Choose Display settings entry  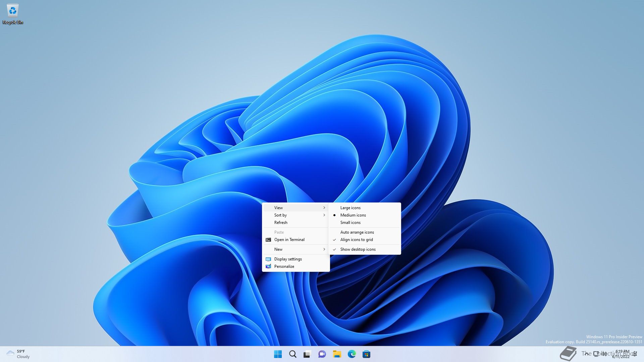click(296, 259)
